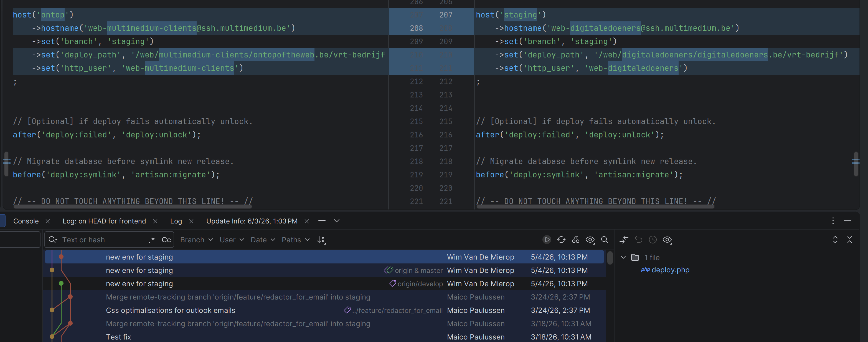Open the Branch filter dropdown
The height and width of the screenshot is (342, 868).
[x=196, y=240]
